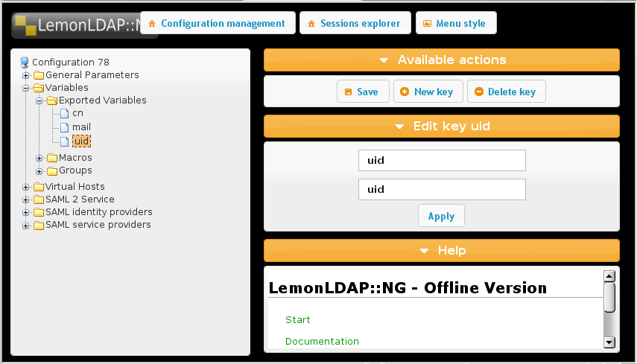
Task: Click the minus icon on Delete key
Action: [479, 92]
